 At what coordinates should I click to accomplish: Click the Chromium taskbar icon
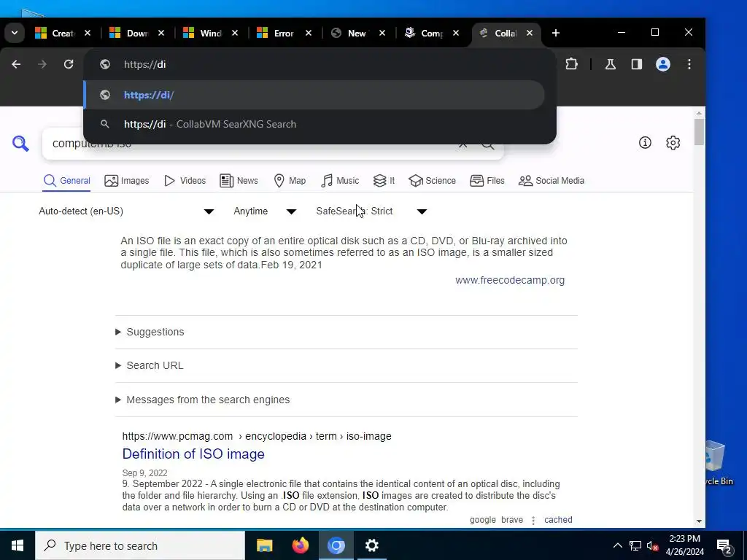[336, 545]
